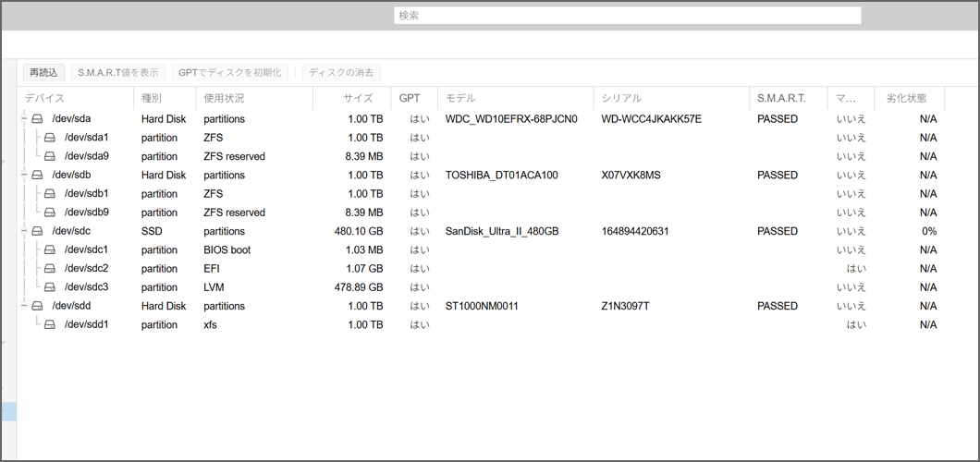The height and width of the screenshot is (462, 980).
Task: Click the /dev/sdd disk drive icon
Action: point(38,307)
